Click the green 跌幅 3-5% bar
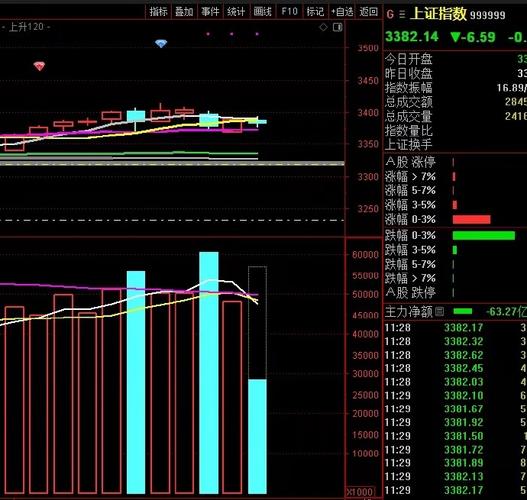Image resolution: width=527 pixels, height=500 pixels. coord(455,250)
